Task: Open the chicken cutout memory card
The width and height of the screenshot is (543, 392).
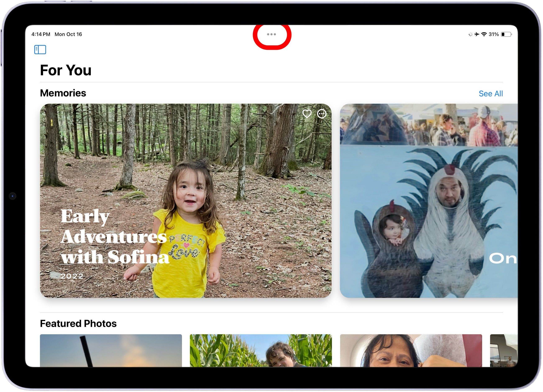Action: pos(429,201)
